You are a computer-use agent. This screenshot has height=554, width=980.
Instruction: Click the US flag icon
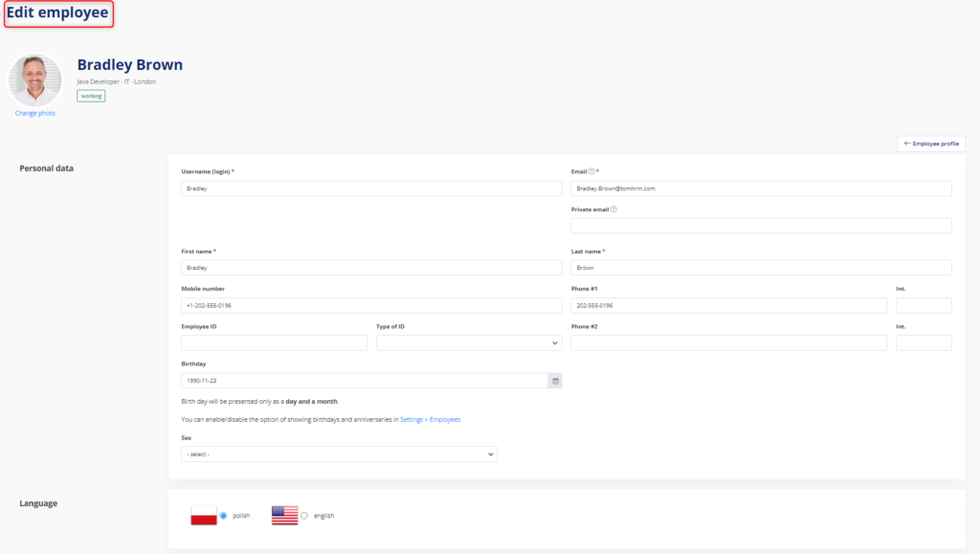tap(284, 516)
